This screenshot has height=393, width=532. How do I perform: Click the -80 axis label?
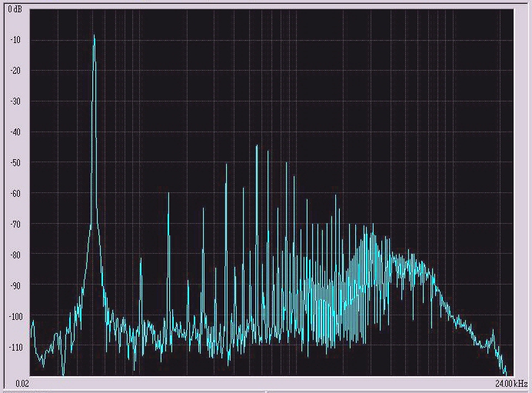point(15,255)
